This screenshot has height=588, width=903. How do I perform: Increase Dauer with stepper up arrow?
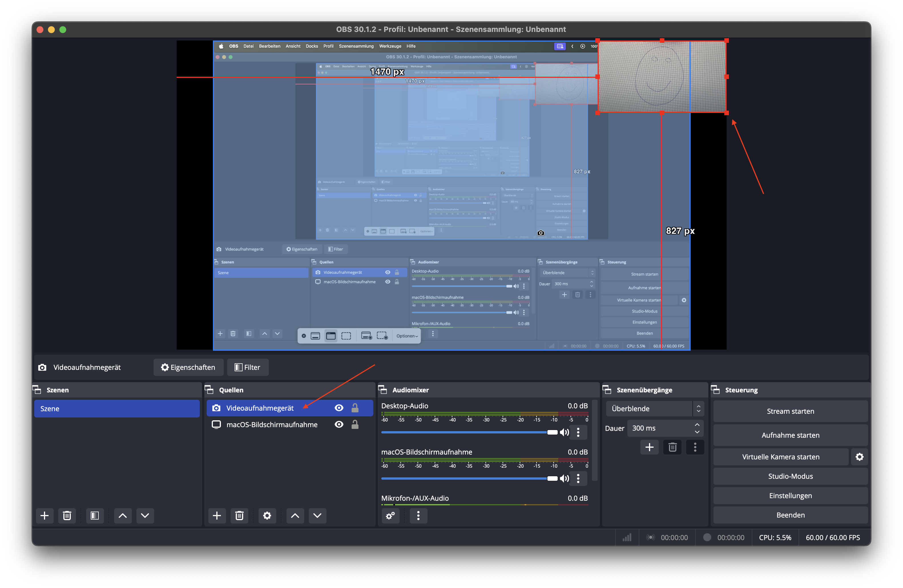tap(697, 425)
